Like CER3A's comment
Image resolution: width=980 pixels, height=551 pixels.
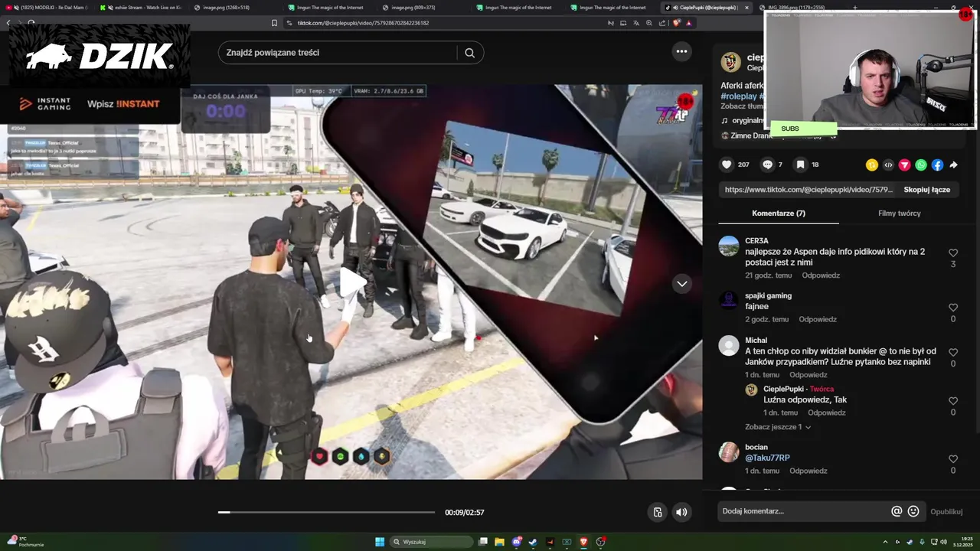(953, 253)
